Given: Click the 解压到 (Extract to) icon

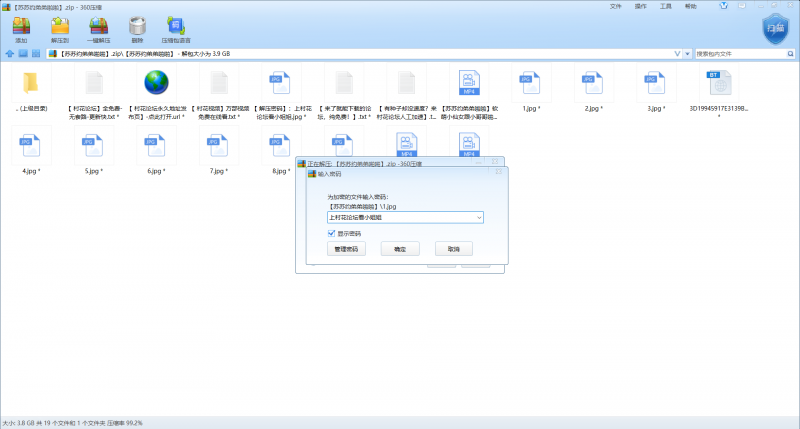Looking at the screenshot, I should point(60,25).
